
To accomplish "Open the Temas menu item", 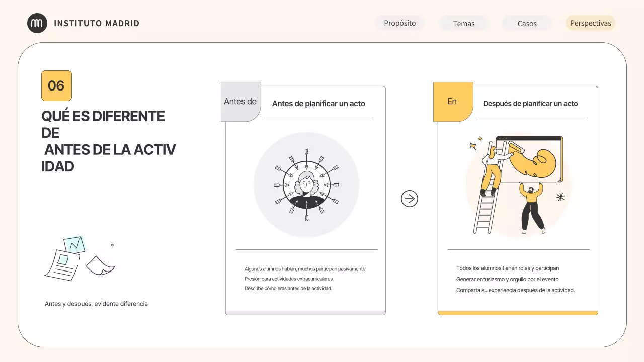I will tap(463, 23).
